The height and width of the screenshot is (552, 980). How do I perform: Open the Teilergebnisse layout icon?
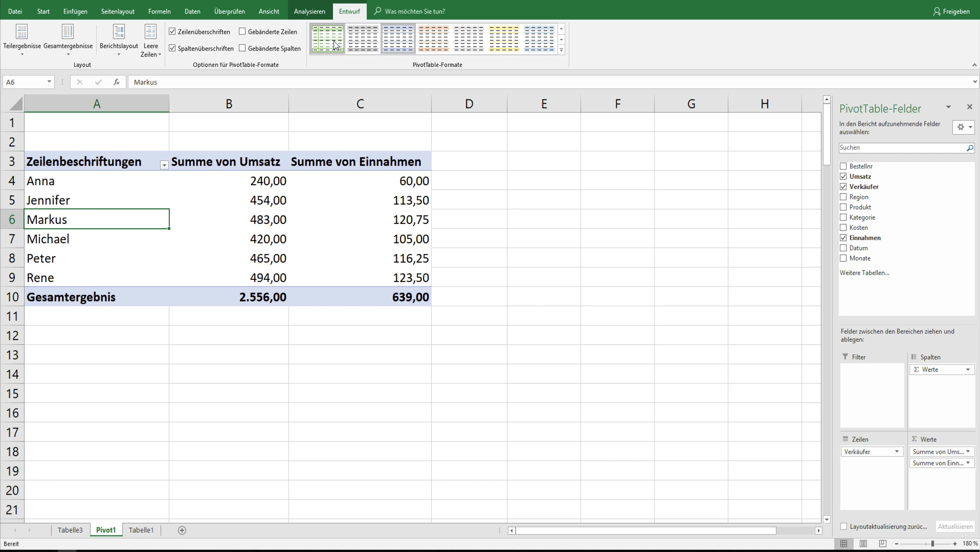click(22, 31)
